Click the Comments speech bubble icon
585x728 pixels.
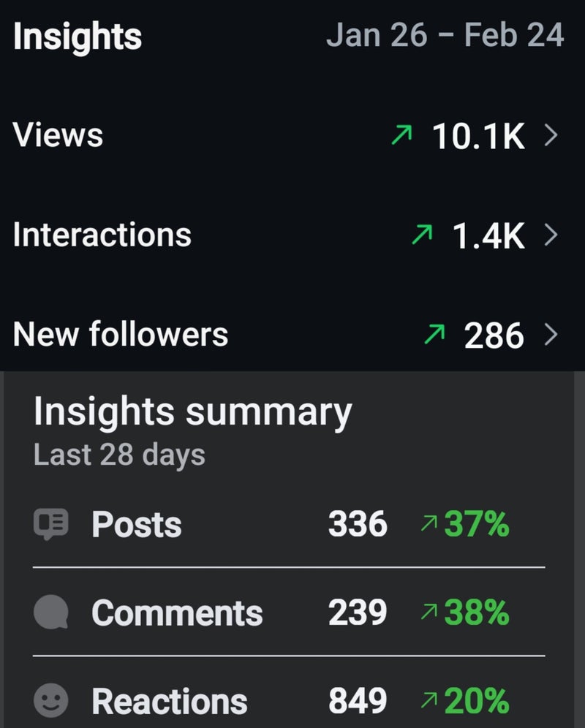[x=51, y=613]
